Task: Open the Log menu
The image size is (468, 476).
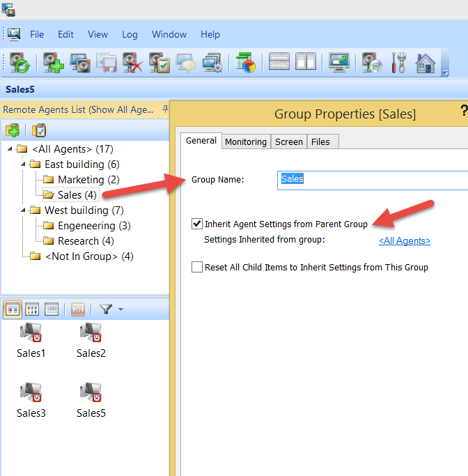Action: [130, 35]
